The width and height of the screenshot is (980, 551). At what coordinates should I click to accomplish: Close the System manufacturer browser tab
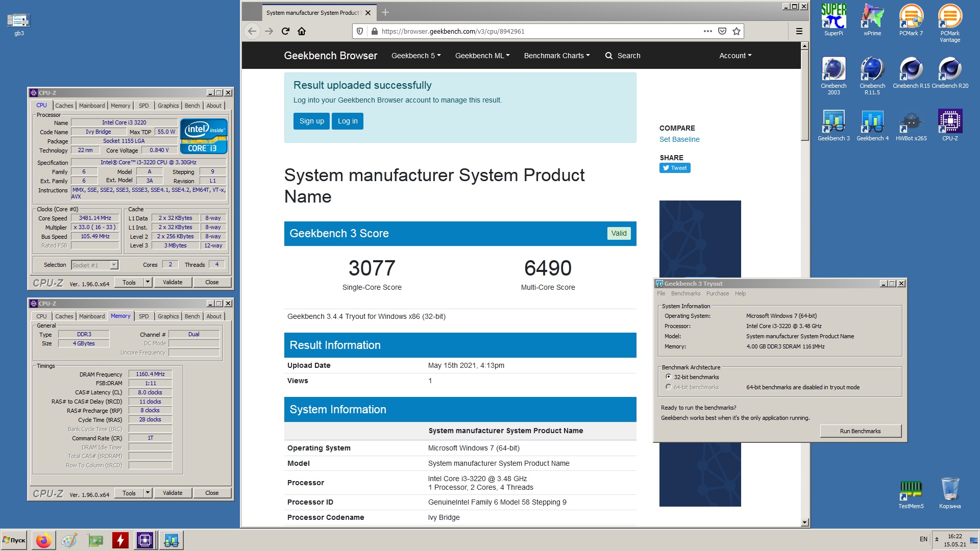(x=368, y=13)
